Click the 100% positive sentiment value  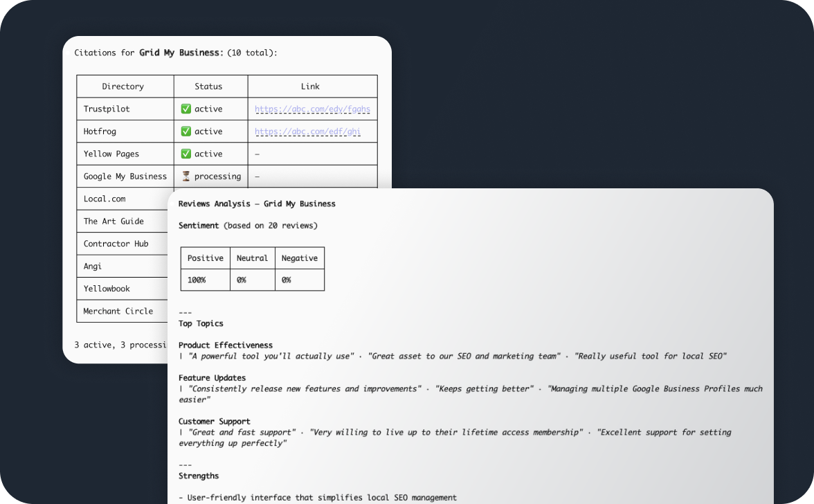197,280
